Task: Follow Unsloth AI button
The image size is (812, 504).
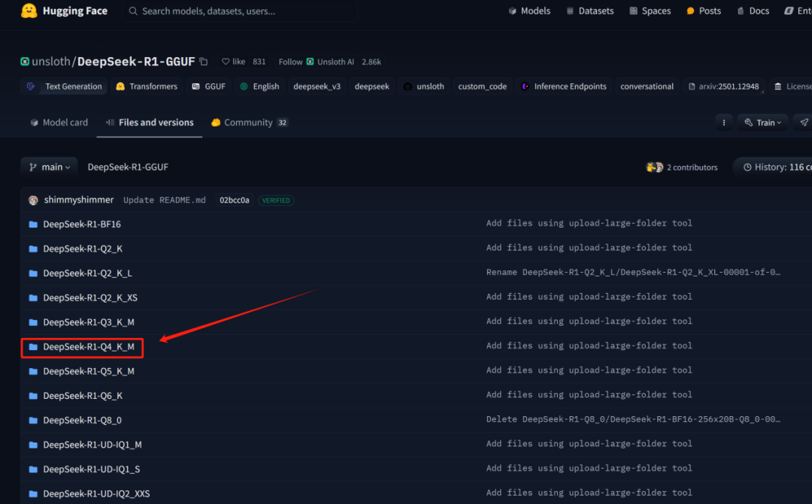Action: (x=317, y=62)
